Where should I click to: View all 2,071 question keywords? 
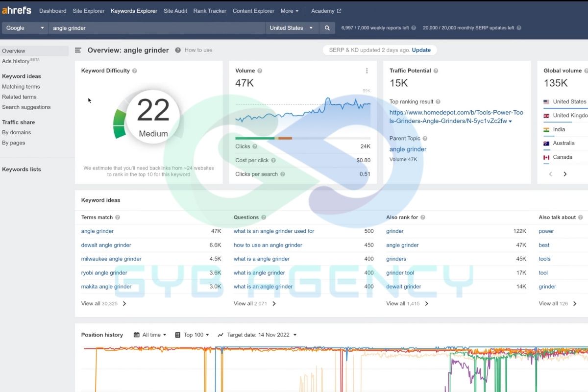click(255, 304)
